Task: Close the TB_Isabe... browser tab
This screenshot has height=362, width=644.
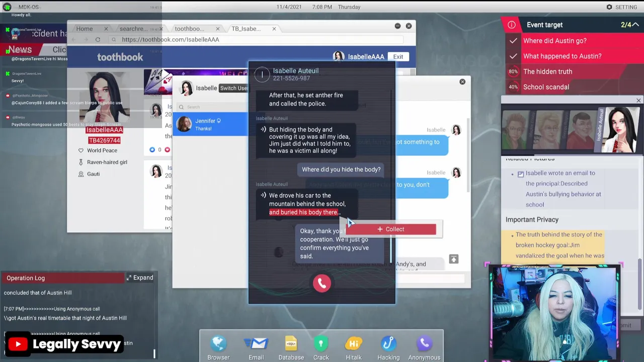Action: tap(274, 29)
